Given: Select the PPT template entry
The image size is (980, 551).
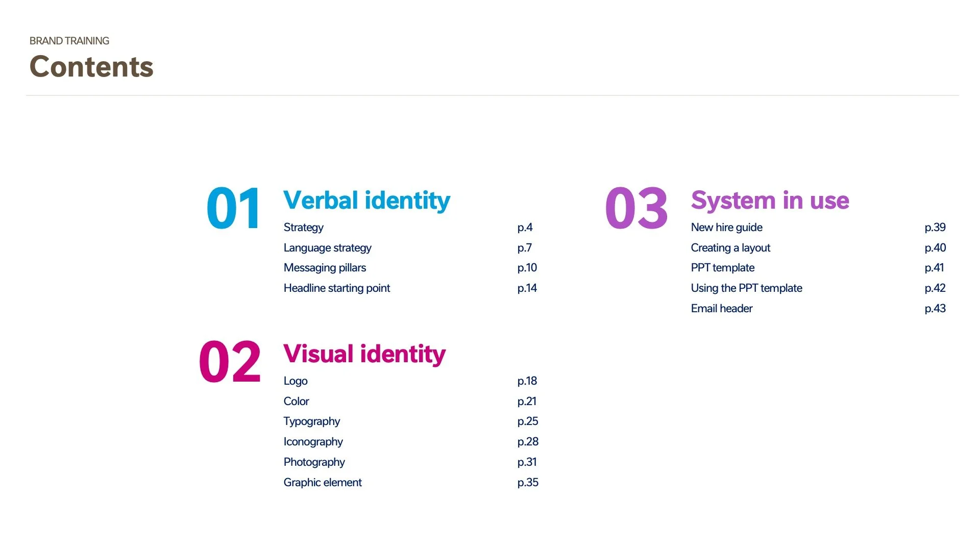Looking at the screenshot, I should coord(722,268).
